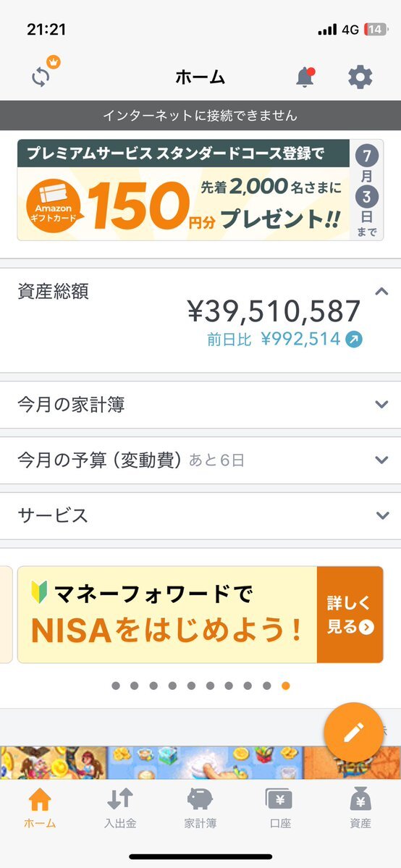Tap the orange pencil floating button

click(x=353, y=733)
